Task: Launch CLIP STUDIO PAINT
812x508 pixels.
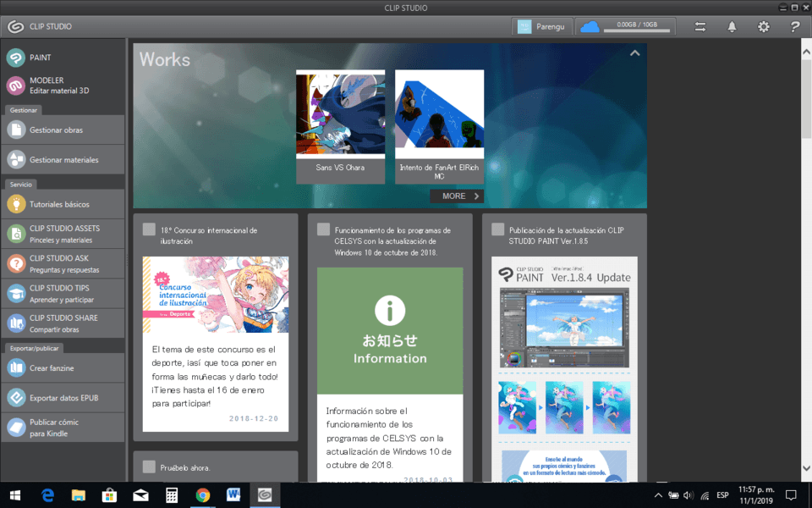Action: coord(62,58)
